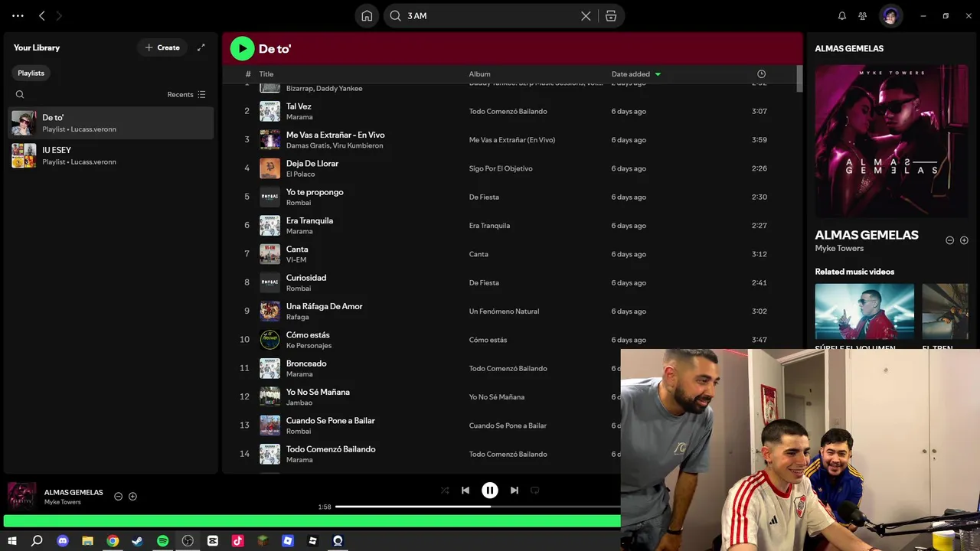
Task: Open the IU ESEY playlist
Action: 111,155
